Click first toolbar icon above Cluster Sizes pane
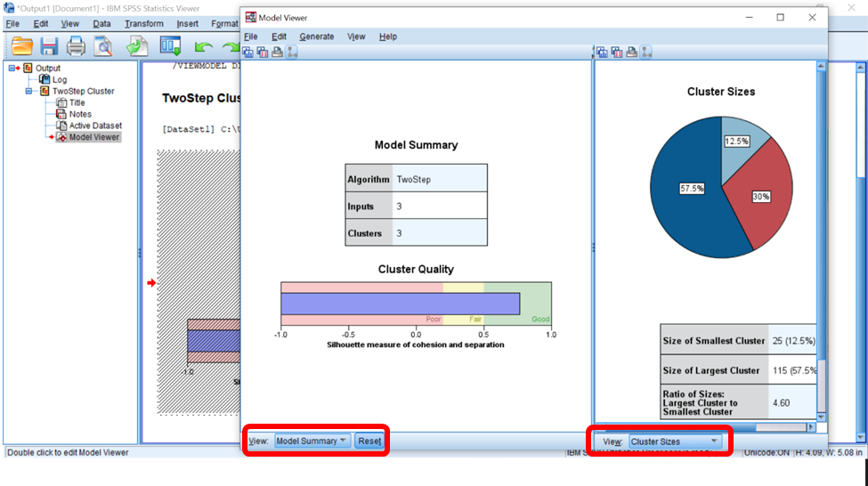868x486 pixels. click(602, 53)
